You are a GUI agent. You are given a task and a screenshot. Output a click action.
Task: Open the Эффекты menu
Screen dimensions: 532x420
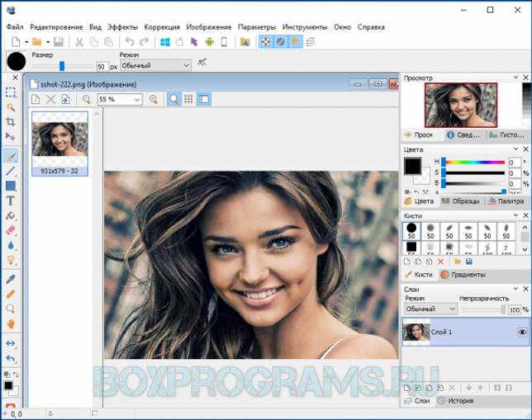(x=122, y=27)
